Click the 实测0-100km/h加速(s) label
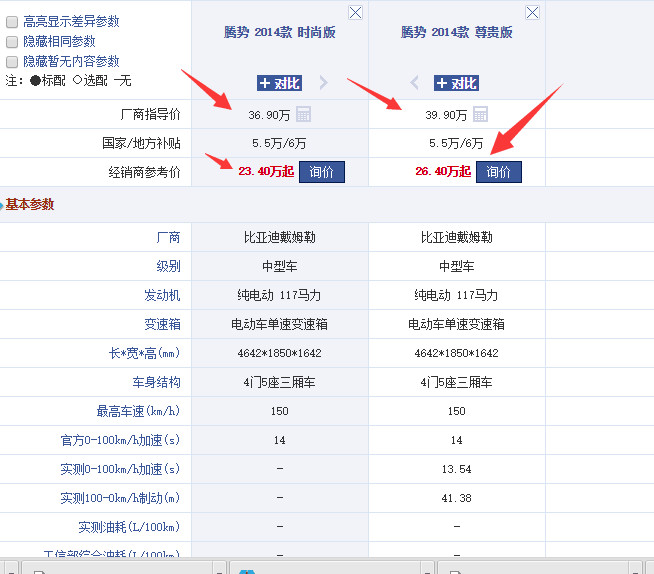Viewport: 654px width, 574px height. 121,469
